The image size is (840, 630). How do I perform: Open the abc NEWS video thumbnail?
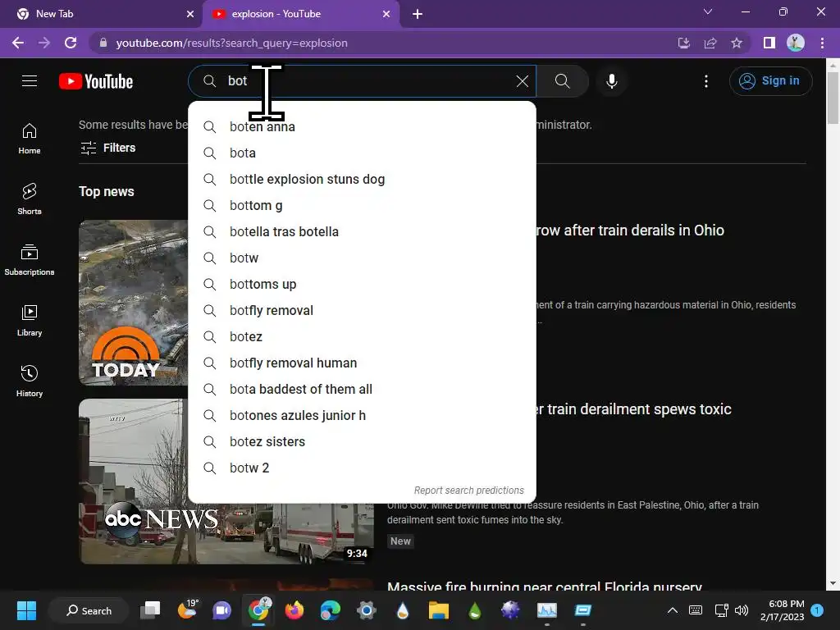(226, 481)
